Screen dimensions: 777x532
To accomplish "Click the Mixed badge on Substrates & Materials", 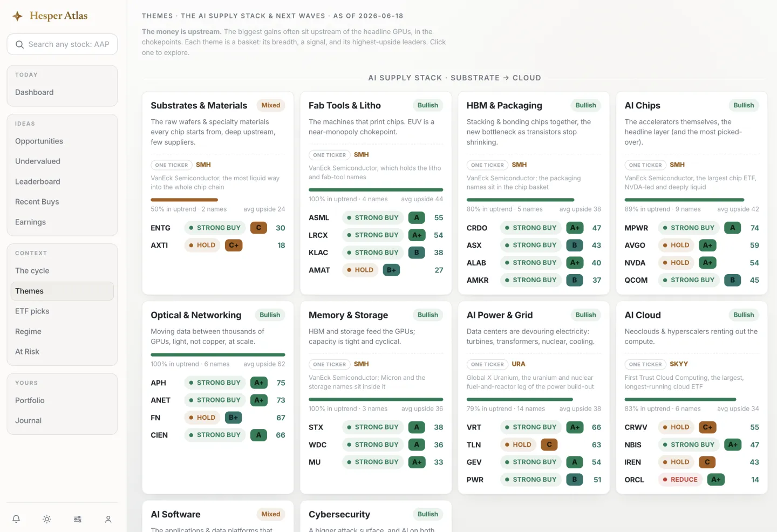I will (x=271, y=105).
